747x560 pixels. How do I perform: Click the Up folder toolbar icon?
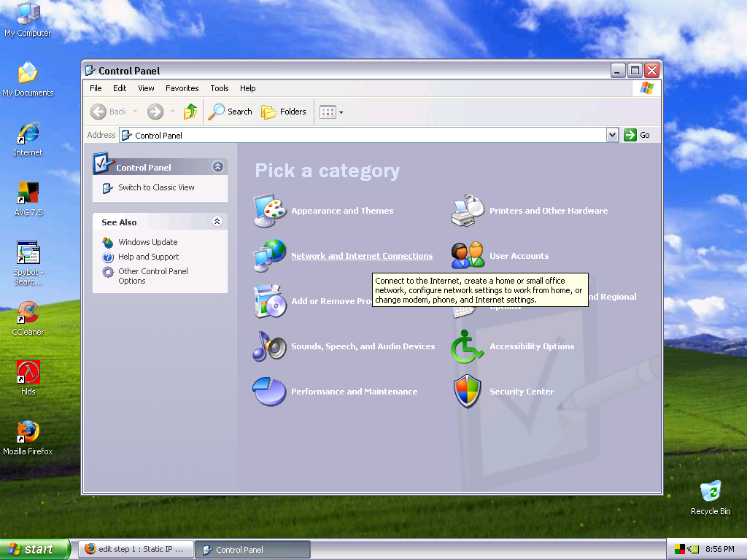pos(190,112)
